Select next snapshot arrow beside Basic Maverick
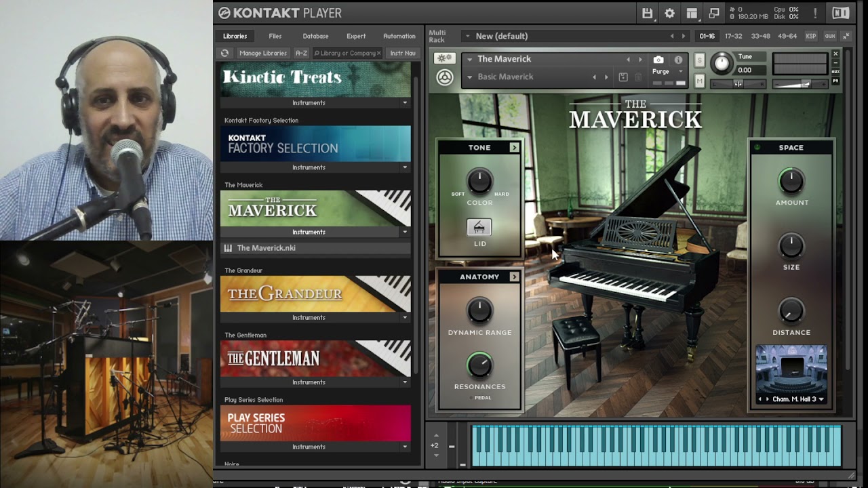Screen dimensions: 868x488 click(x=606, y=77)
